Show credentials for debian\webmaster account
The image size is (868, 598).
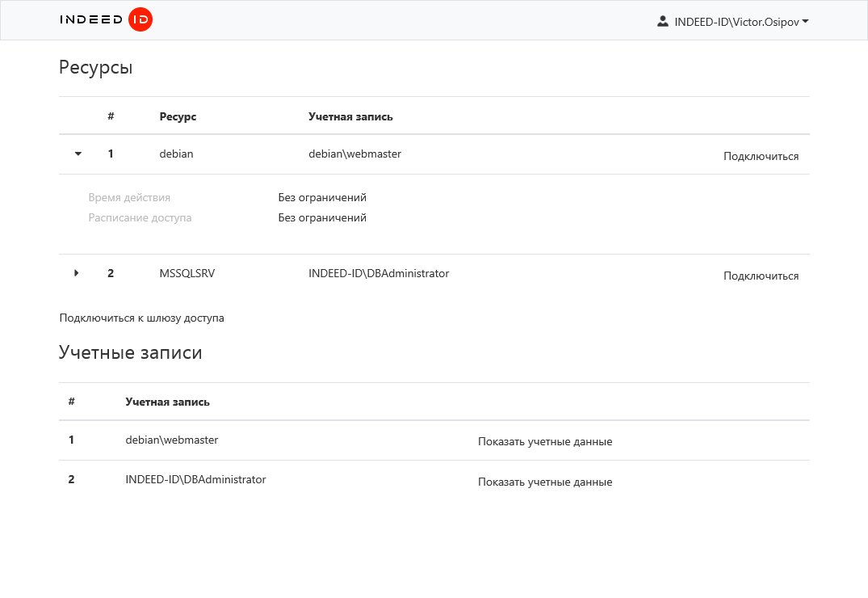(544, 441)
